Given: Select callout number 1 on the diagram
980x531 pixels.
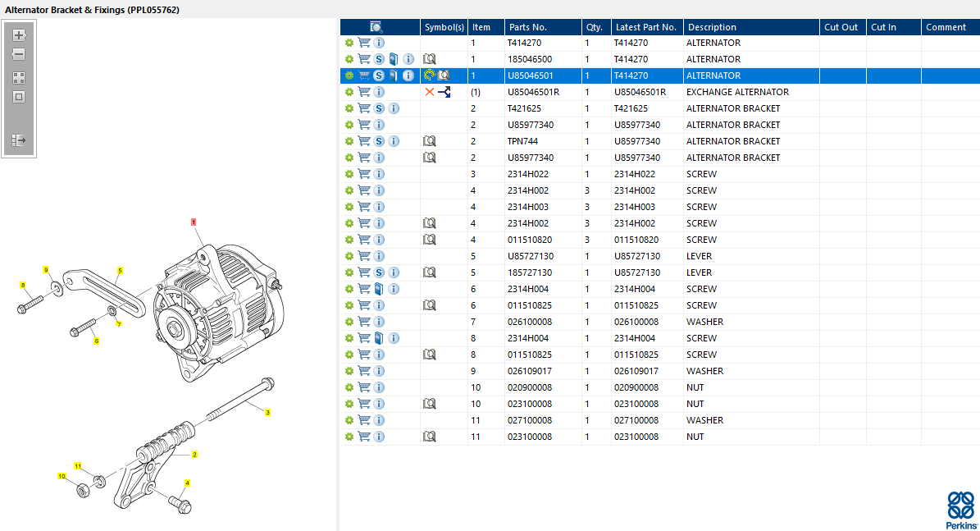Looking at the screenshot, I should coord(194,222).
